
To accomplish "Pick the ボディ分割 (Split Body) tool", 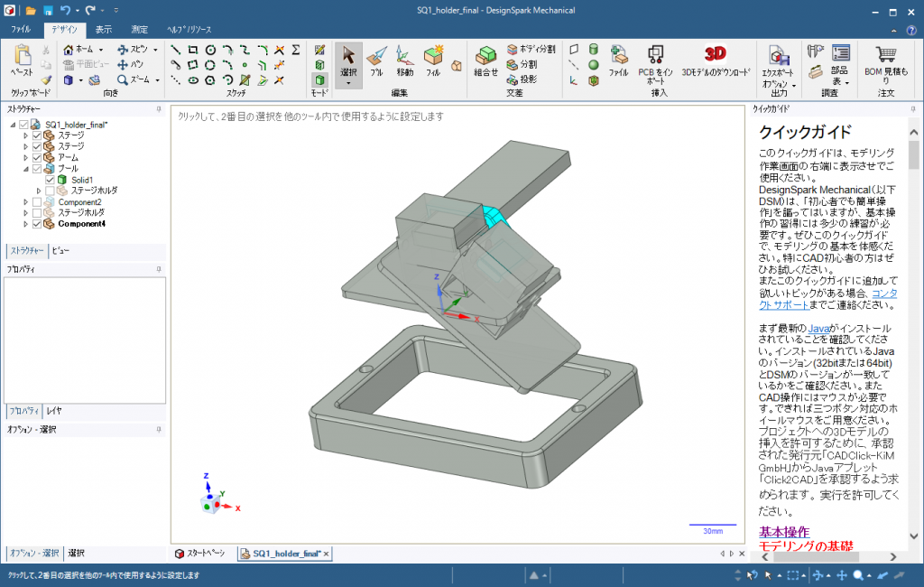I will pyautogui.click(x=531, y=49).
